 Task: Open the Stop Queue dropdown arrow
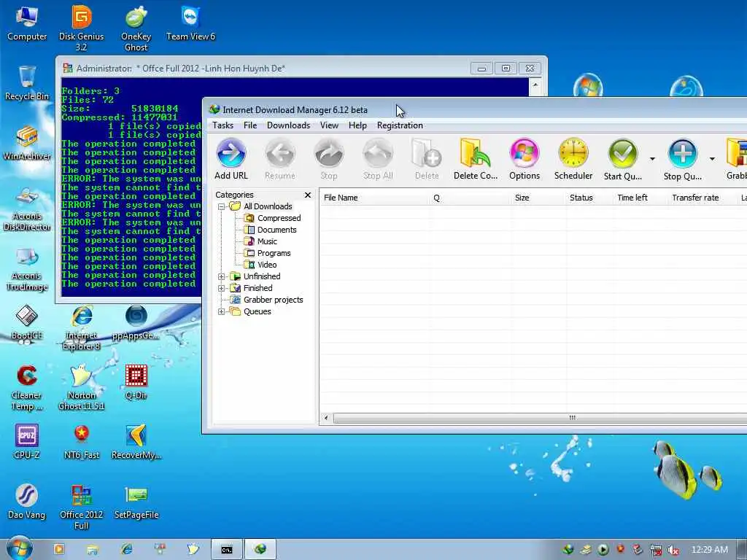pos(712,159)
